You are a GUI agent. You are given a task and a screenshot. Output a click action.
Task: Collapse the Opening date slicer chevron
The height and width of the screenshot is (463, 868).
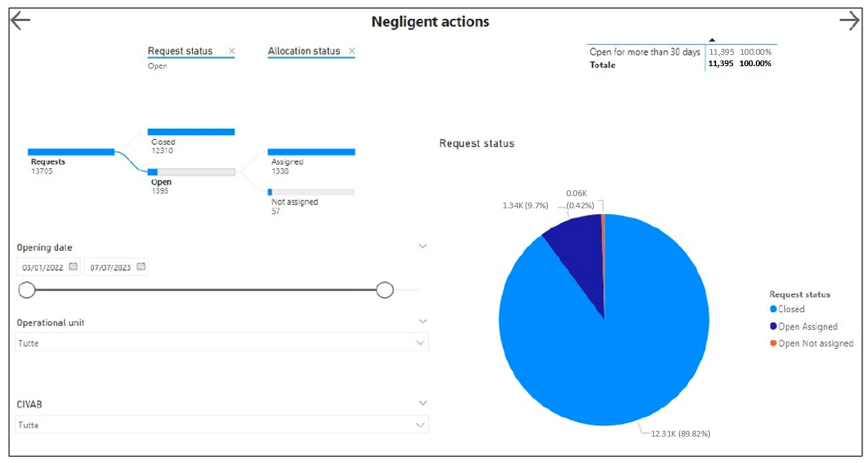423,246
